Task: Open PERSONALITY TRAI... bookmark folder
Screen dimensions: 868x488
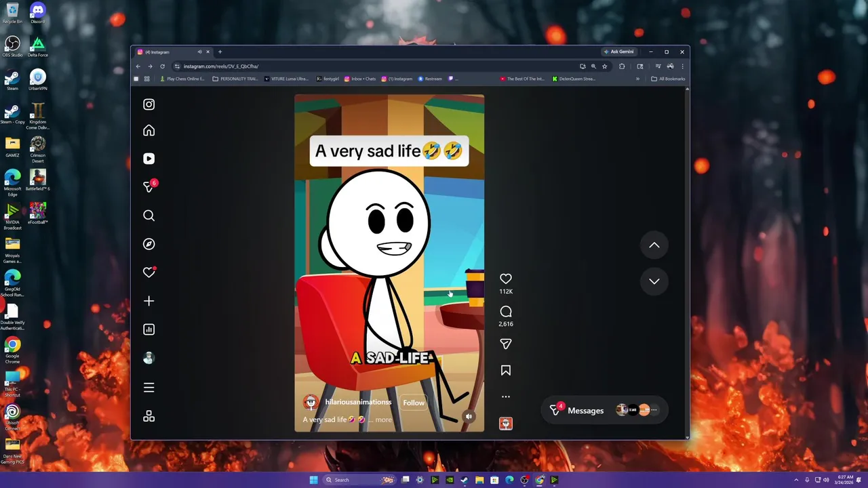Action: (235, 79)
